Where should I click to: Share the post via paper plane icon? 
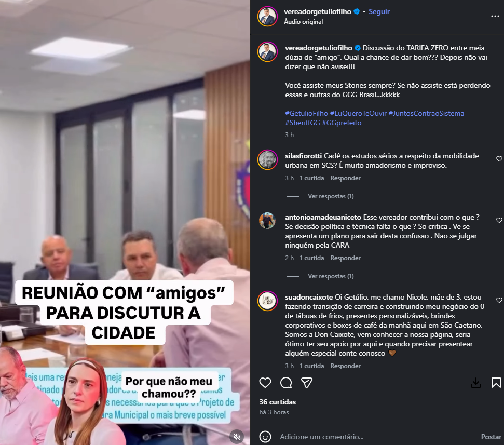pos(307,383)
